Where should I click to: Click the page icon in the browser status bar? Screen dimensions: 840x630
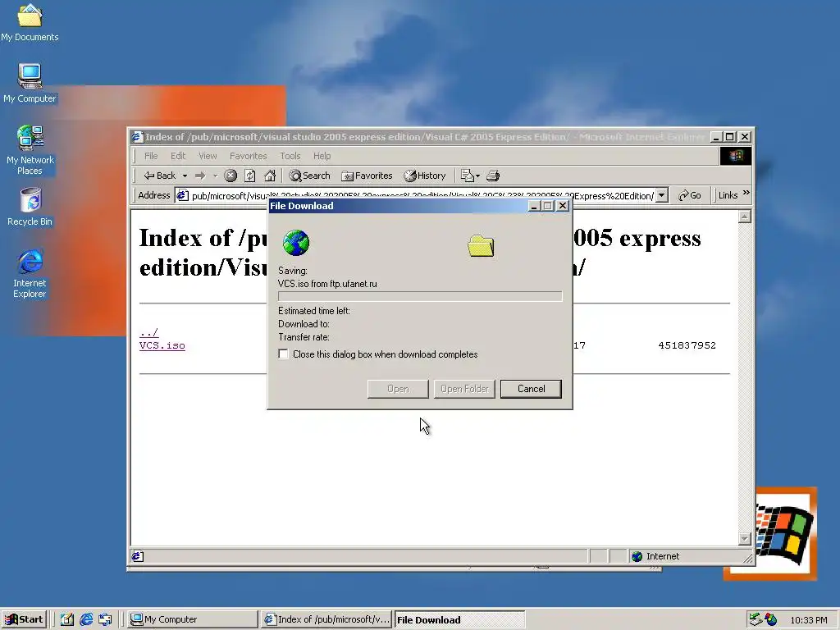138,557
